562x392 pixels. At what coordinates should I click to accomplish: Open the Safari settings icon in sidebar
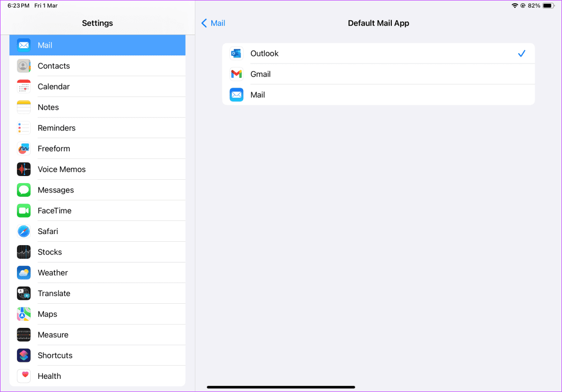tap(24, 231)
